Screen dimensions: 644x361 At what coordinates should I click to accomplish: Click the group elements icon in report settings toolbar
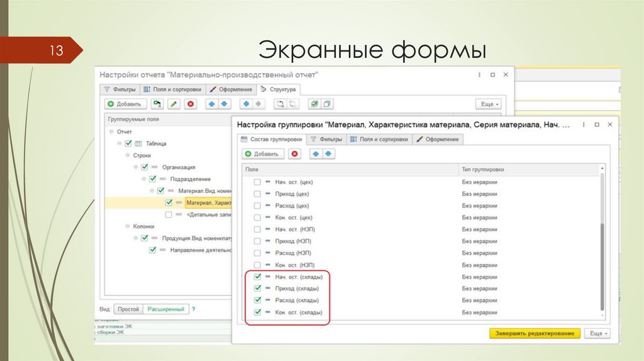click(280, 104)
